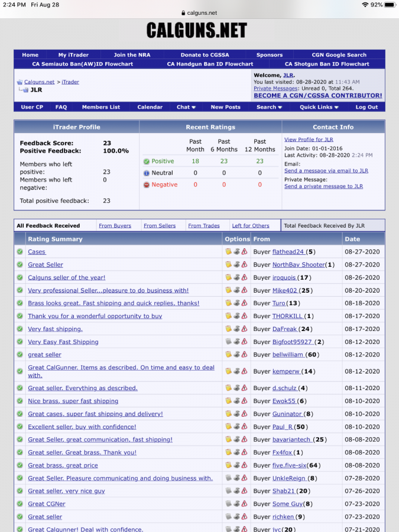
Task: Click red warning icon in iroquois row
Action: pyautogui.click(x=244, y=277)
